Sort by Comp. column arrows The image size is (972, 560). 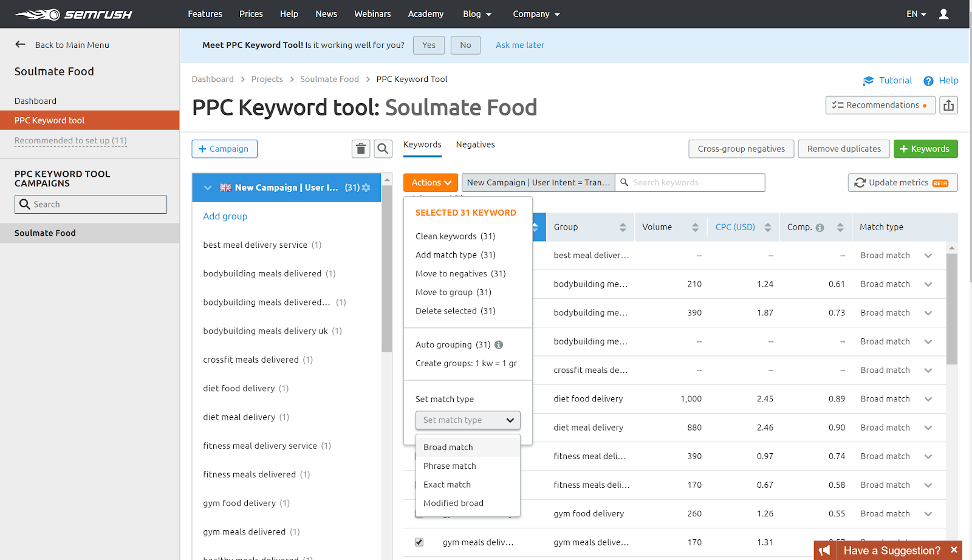point(840,227)
